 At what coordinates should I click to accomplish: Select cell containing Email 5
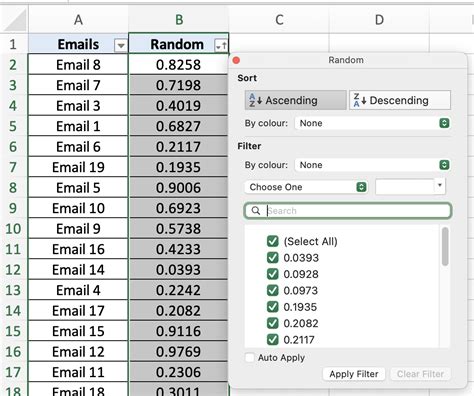click(78, 188)
